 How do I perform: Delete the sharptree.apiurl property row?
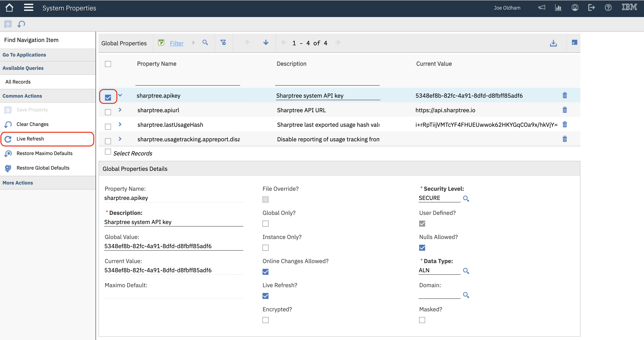[x=564, y=110]
